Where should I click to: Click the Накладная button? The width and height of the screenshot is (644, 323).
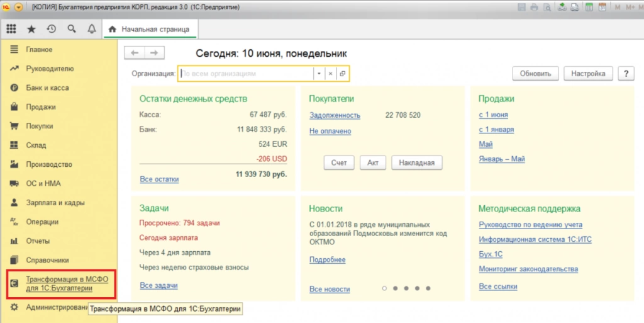pyautogui.click(x=416, y=162)
